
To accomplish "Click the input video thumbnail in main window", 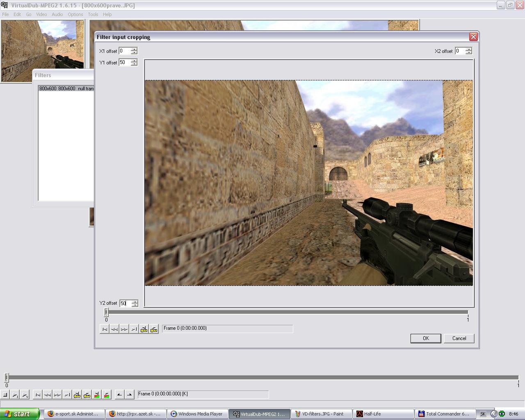I will (43, 51).
